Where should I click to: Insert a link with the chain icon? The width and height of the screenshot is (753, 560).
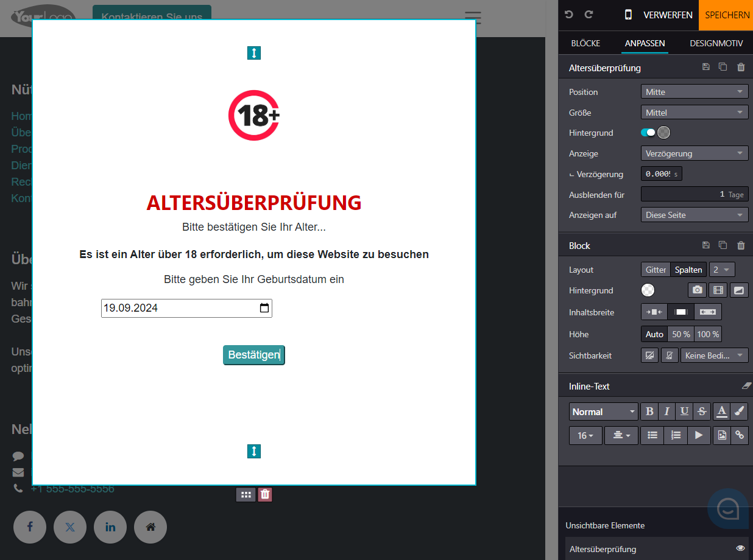click(x=740, y=435)
